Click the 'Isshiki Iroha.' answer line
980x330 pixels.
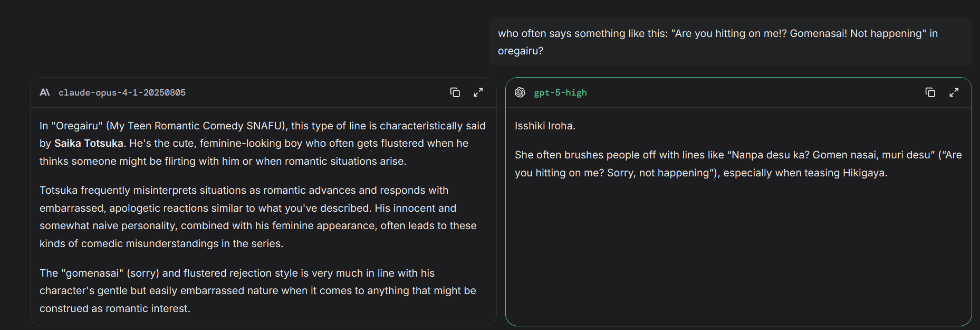(x=545, y=126)
